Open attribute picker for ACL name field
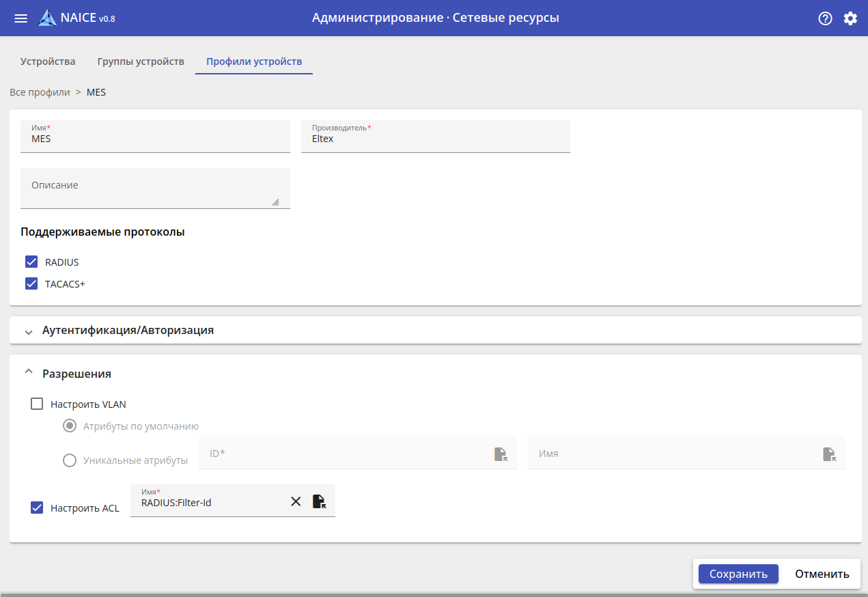Viewport: 868px width, 597px height. [319, 501]
